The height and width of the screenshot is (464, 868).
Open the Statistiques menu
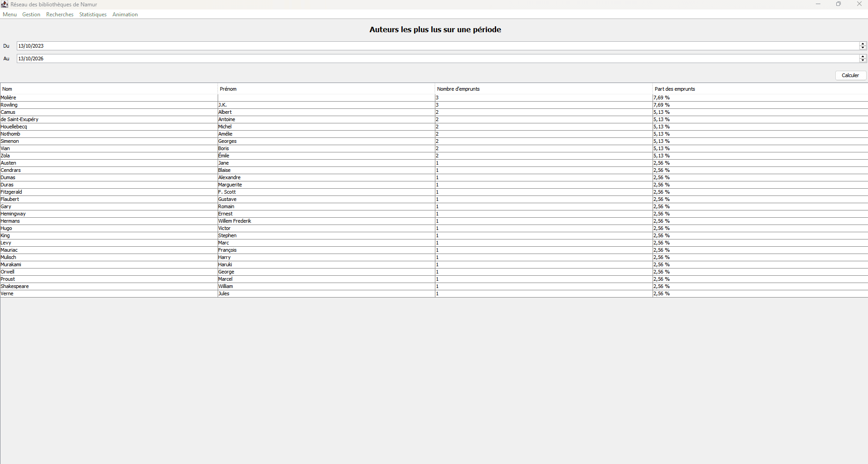[93, 15]
